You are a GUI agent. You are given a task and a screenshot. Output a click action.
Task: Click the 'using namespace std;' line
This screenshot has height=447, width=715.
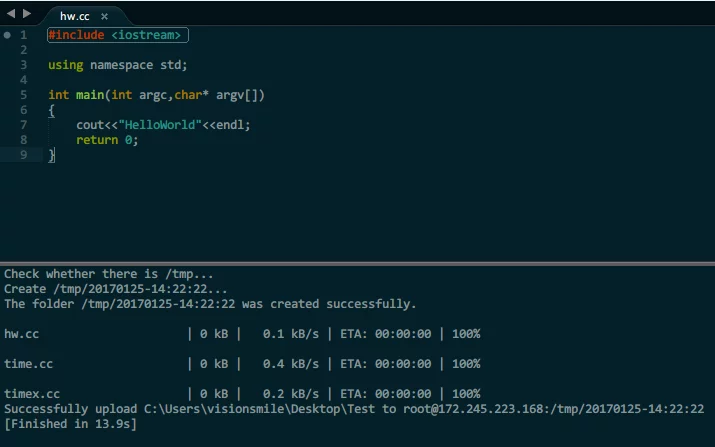pos(117,65)
